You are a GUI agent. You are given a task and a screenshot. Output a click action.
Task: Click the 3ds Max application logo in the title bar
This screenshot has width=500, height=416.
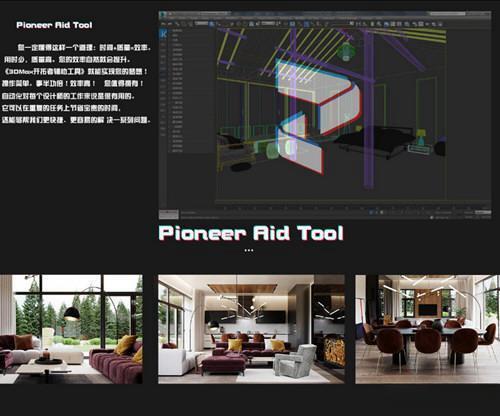163,15
